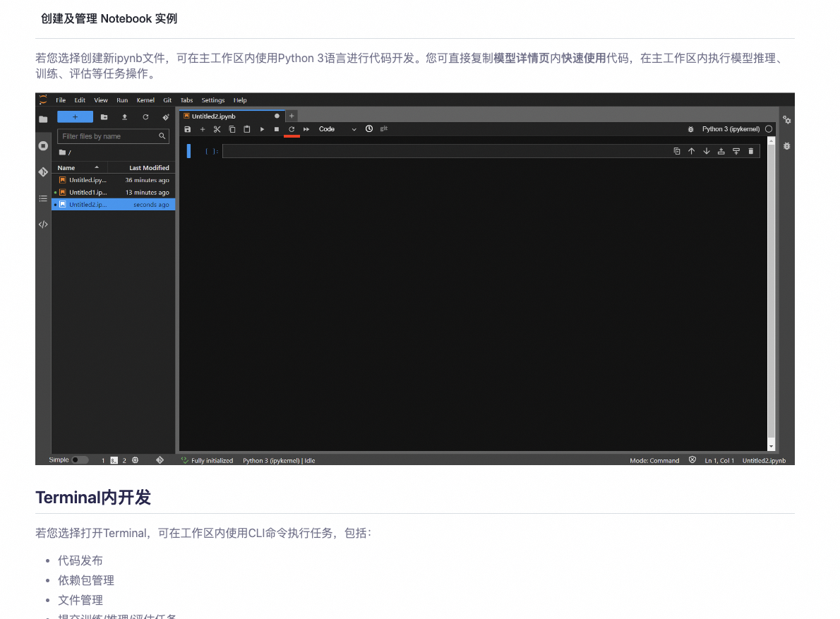Open the Running Terminals and Kernels sidebar panel
The width and height of the screenshot is (840, 619).
point(42,145)
